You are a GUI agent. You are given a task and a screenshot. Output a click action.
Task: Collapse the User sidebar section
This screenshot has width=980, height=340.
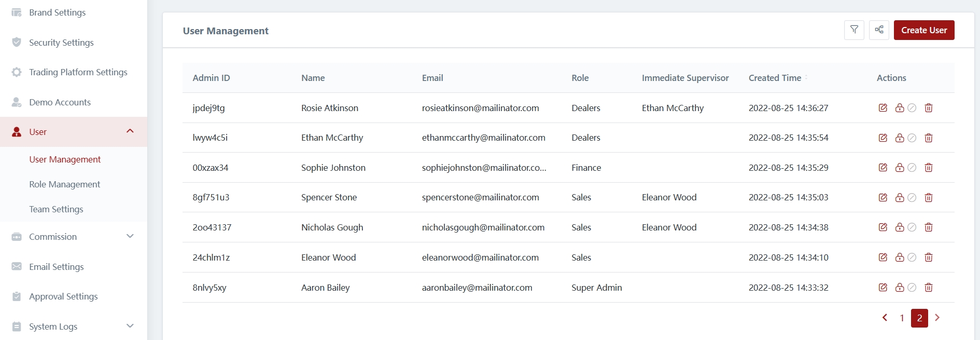pyautogui.click(x=130, y=131)
